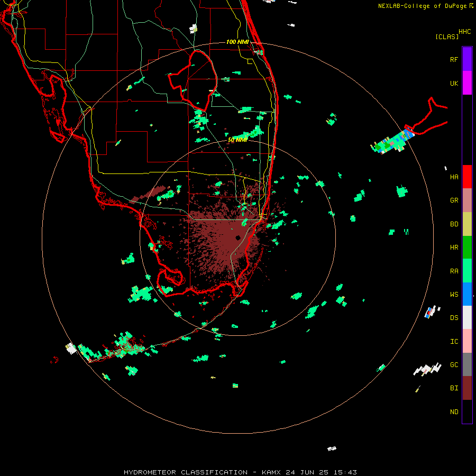
Task: Click the ND legend label
Action: (x=454, y=412)
